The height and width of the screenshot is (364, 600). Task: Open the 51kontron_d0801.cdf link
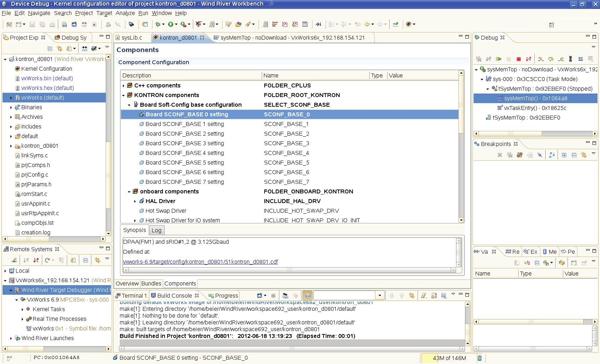(x=200, y=262)
